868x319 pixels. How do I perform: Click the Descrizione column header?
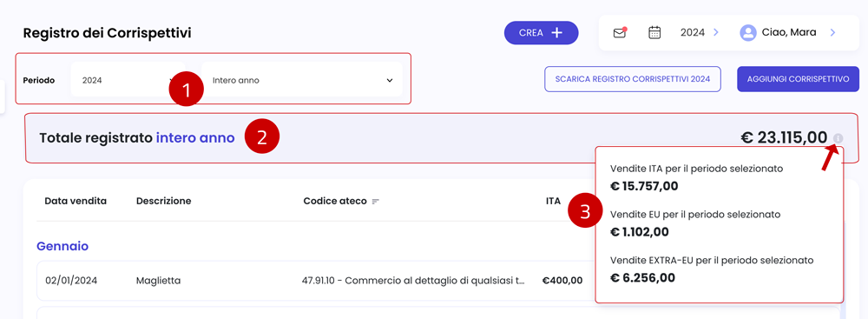pyautogui.click(x=163, y=201)
